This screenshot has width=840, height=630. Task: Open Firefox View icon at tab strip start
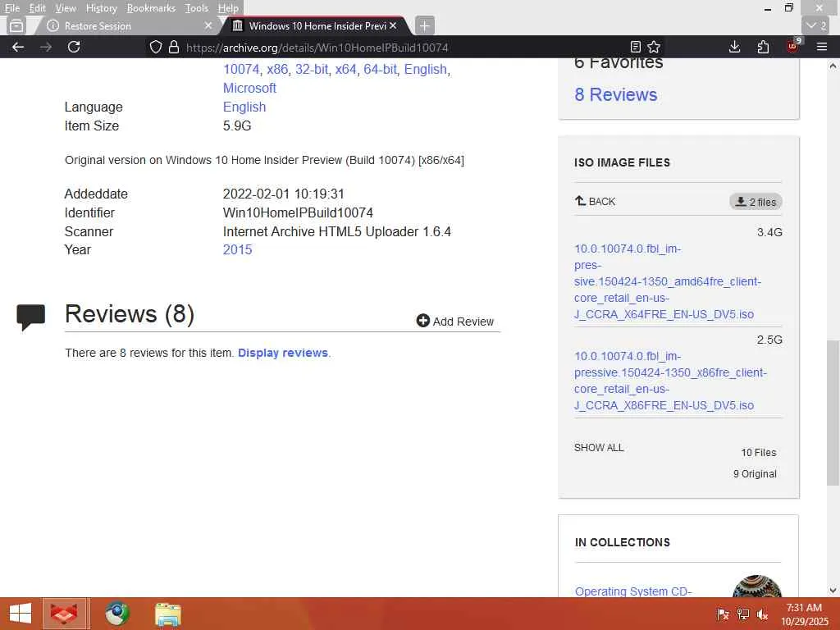16,25
